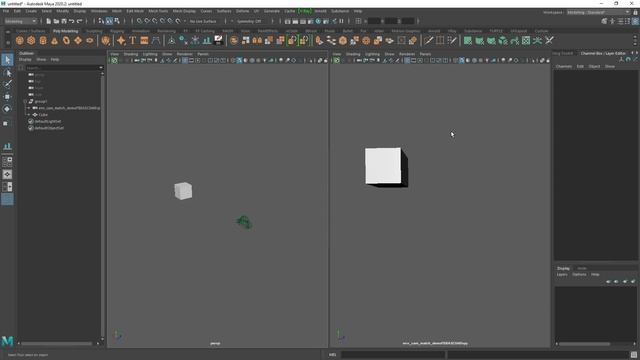Toggle single perspective layout in toolbox
The image size is (640, 360).
(x=7, y=174)
